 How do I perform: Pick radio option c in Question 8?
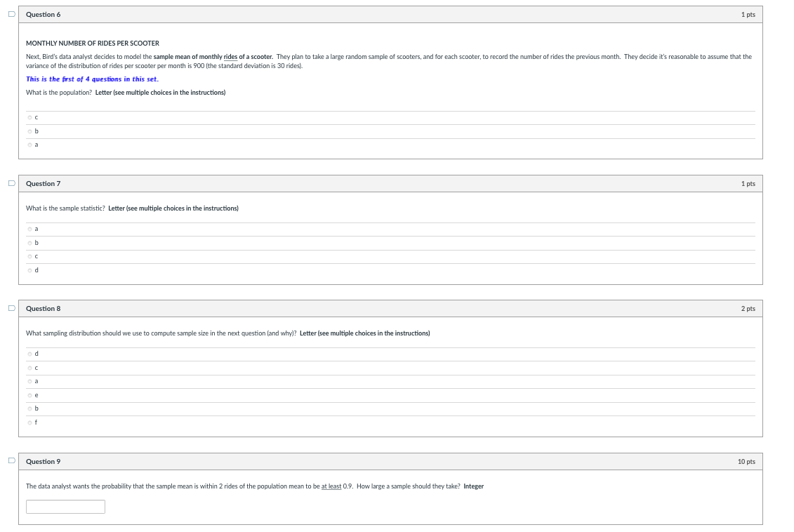[30, 368]
